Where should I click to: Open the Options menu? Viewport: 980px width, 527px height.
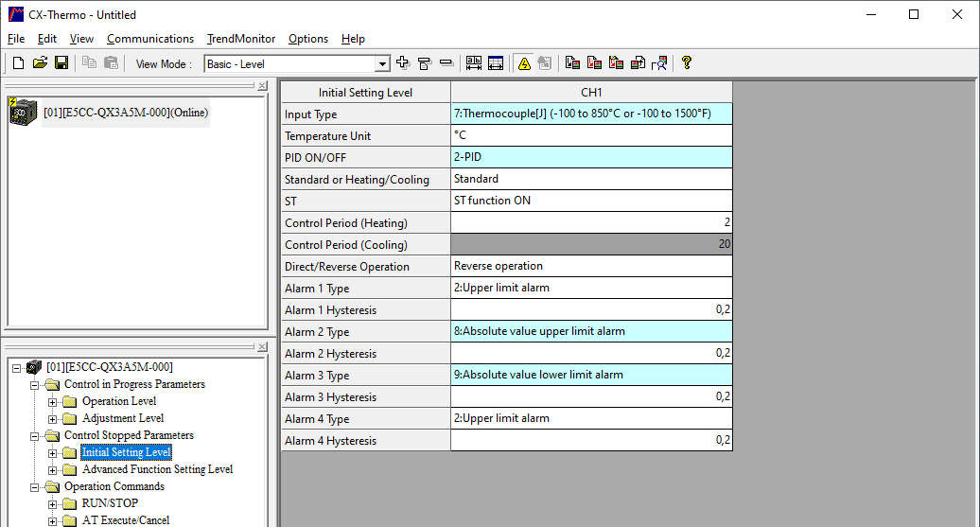pyautogui.click(x=308, y=39)
